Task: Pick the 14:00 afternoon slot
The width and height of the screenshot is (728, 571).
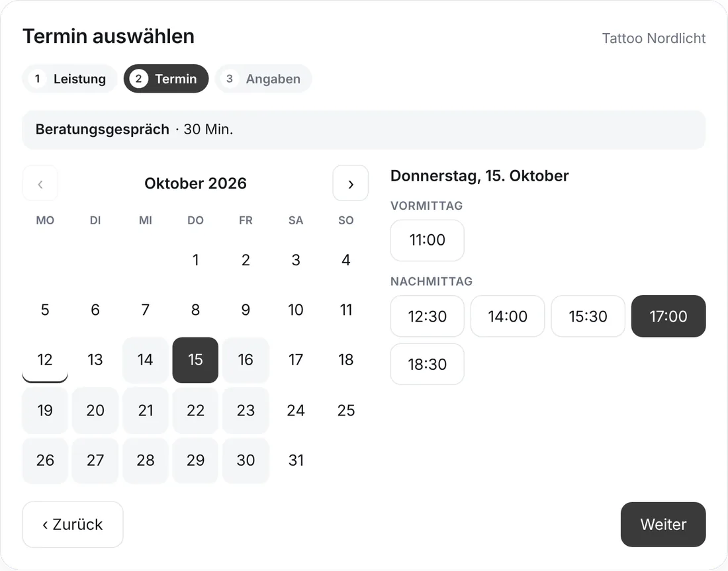Action: (x=508, y=316)
